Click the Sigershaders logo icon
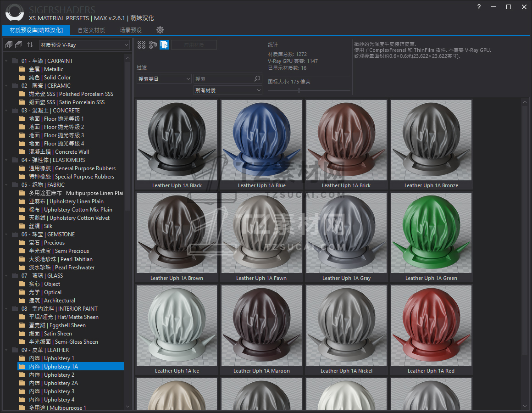Viewport: 532px width, 413px height. click(x=15, y=12)
